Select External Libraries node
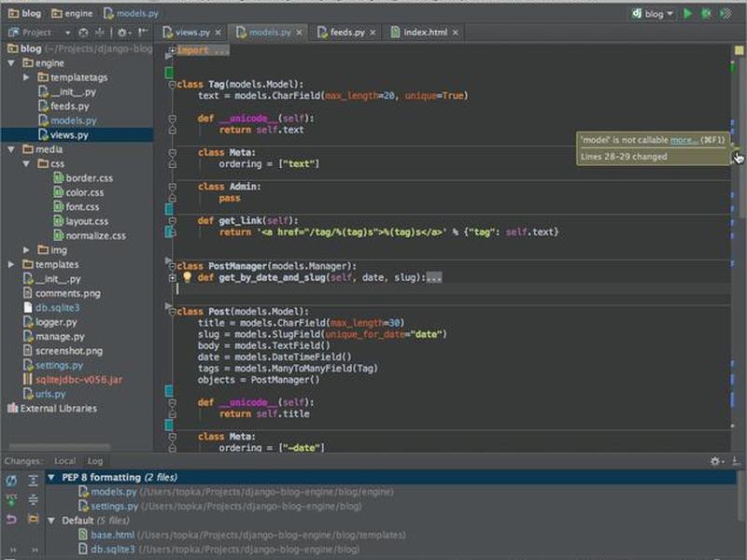The width and height of the screenshot is (747, 560). (x=52, y=408)
